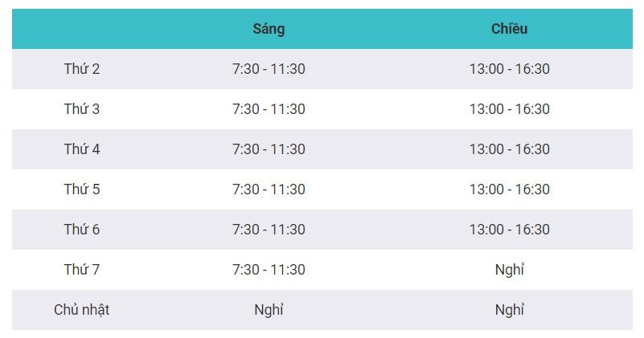Click Nghỉ in Chủ nhật afternoon
644x338 pixels.
pos(510,310)
